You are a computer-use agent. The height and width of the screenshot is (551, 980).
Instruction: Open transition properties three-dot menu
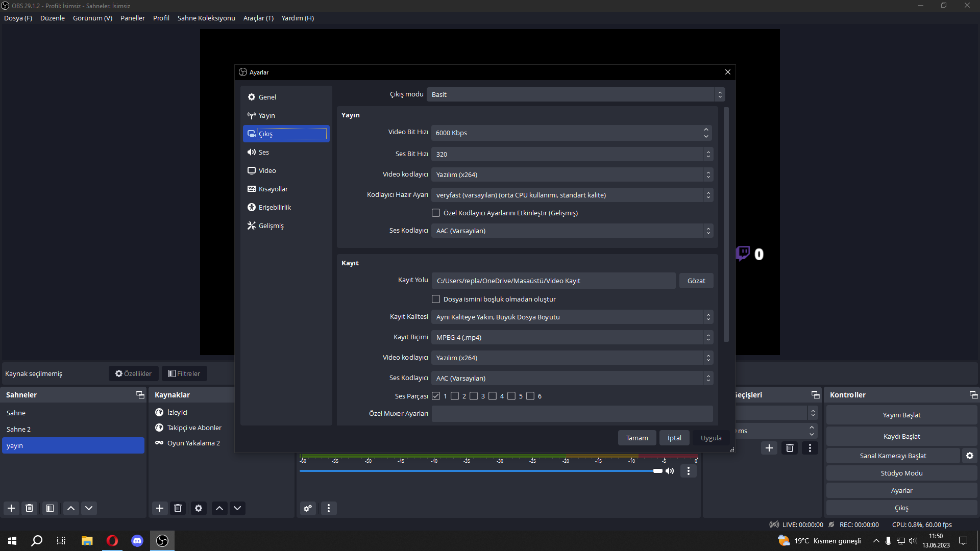810,448
